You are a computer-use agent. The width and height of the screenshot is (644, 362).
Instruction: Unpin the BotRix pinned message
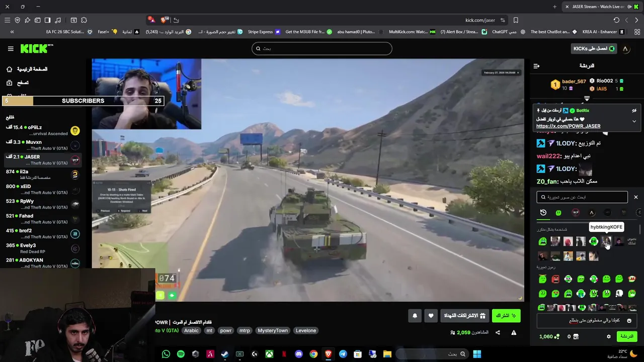click(634, 111)
